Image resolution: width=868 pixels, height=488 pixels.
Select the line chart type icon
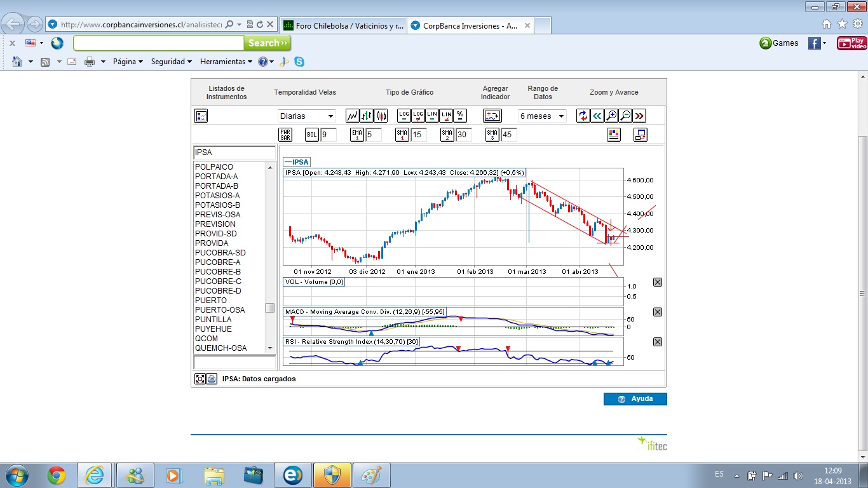353,116
